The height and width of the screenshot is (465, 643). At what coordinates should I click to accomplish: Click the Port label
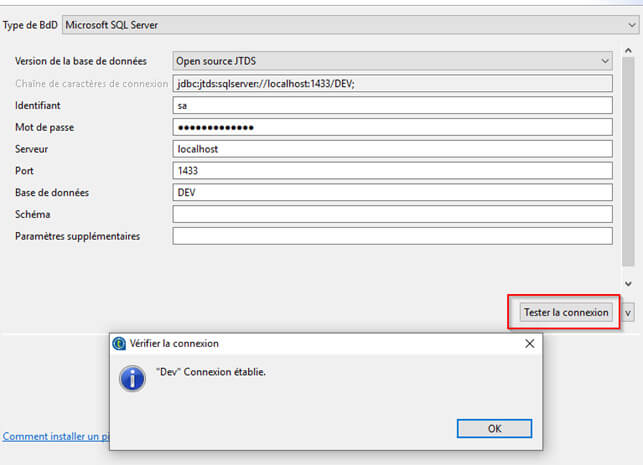point(24,171)
